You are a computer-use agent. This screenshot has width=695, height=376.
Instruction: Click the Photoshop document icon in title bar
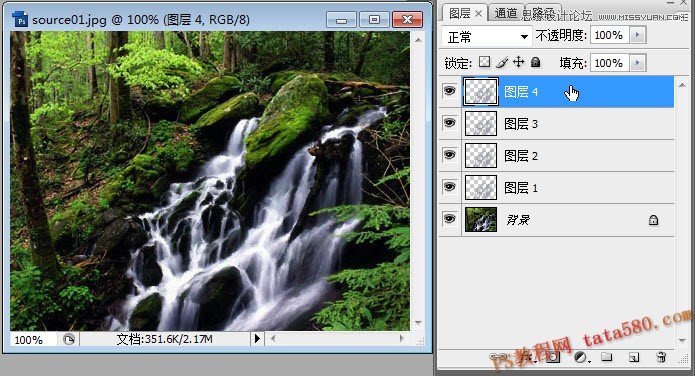click(20, 20)
